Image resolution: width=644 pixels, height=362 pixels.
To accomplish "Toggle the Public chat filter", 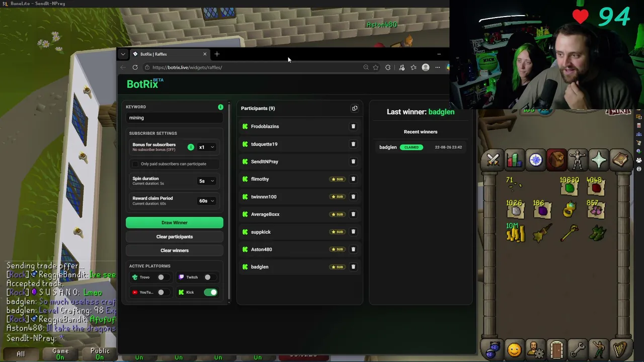I will (100, 354).
